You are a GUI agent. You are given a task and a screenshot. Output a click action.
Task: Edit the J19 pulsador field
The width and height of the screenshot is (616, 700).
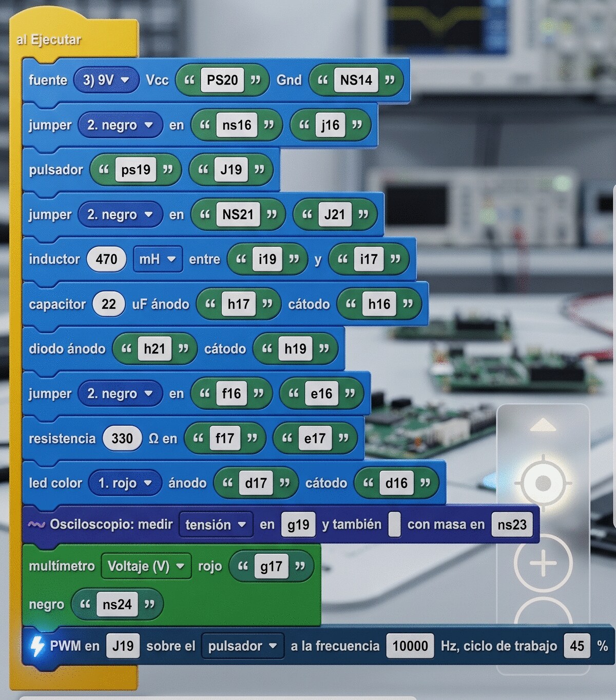tap(231, 170)
